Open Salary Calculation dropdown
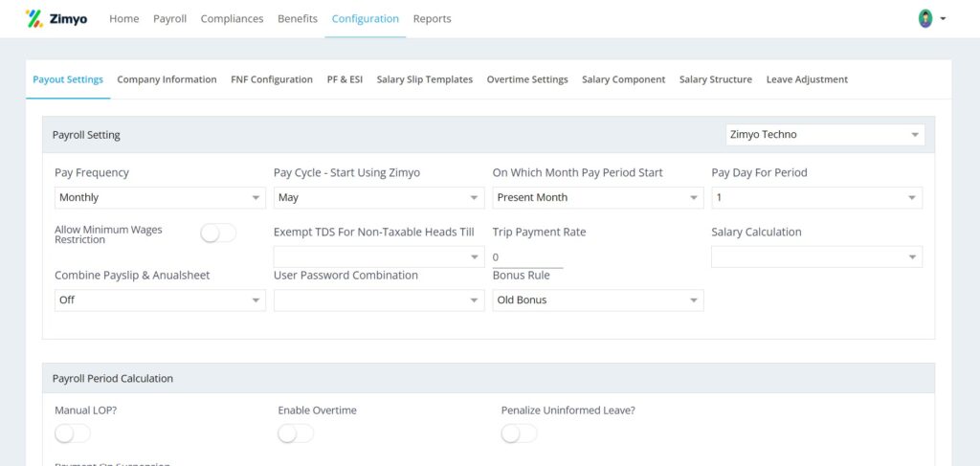980x466 pixels. point(817,256)
